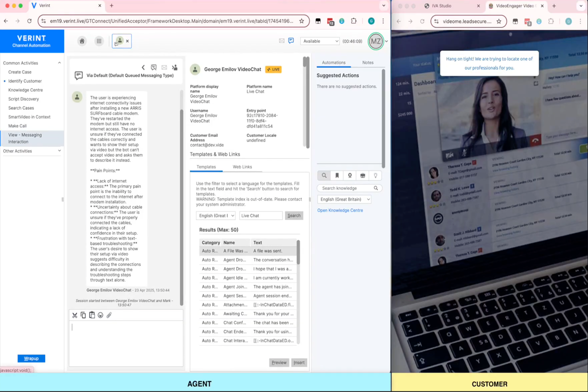Click the Search knowledge input field

pyautogui.click(x=350, y=188)
